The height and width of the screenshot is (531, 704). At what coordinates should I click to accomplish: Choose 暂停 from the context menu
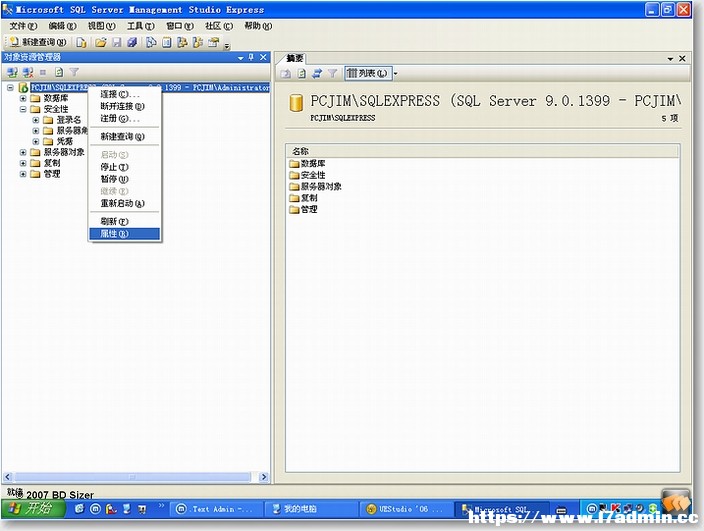(x=124, y=179)
